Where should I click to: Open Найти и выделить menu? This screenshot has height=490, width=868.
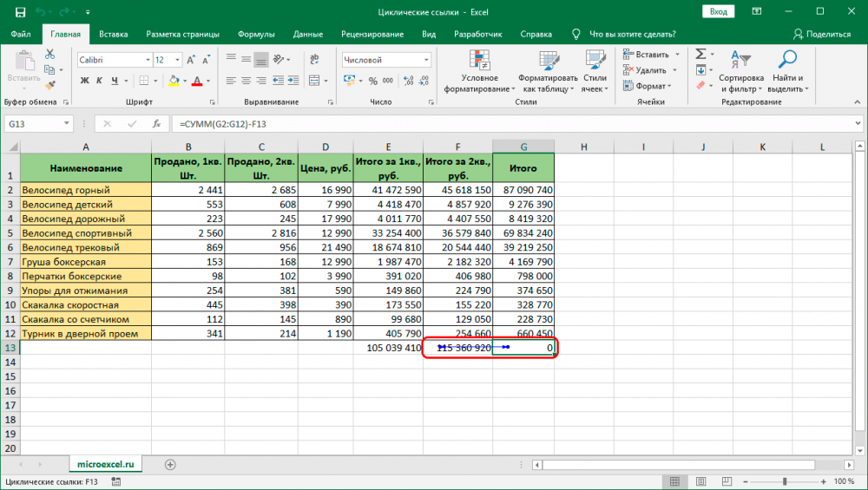788,71
